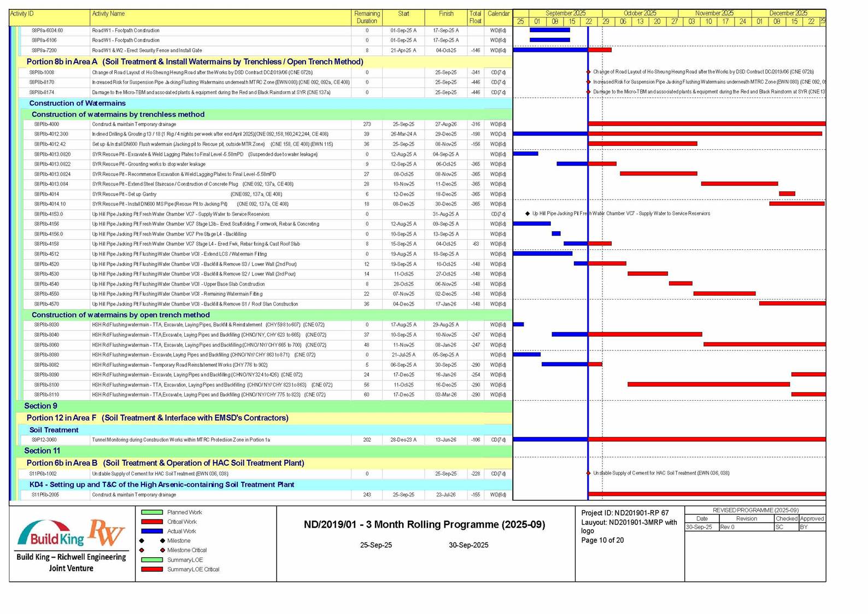Sort by the Total Float column header
This screenshot has width=868, height=614.
(475, 17)
